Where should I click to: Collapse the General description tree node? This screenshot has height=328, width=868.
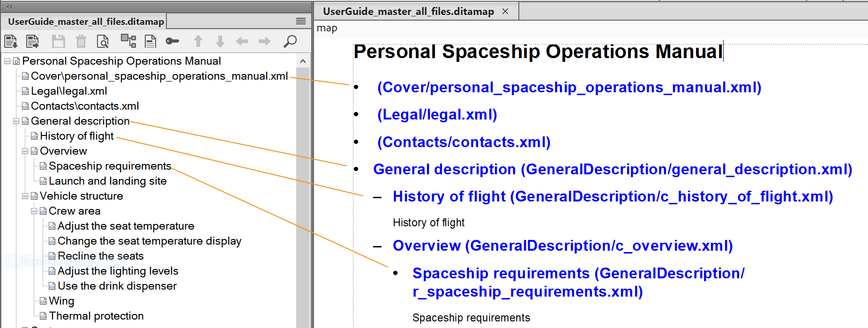coord(16,121)
